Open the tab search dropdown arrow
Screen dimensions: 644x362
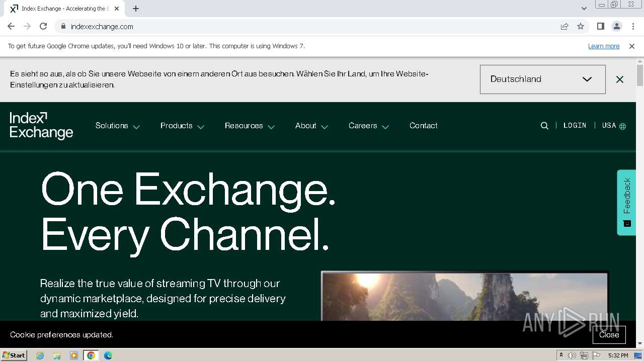coord(584,9)
